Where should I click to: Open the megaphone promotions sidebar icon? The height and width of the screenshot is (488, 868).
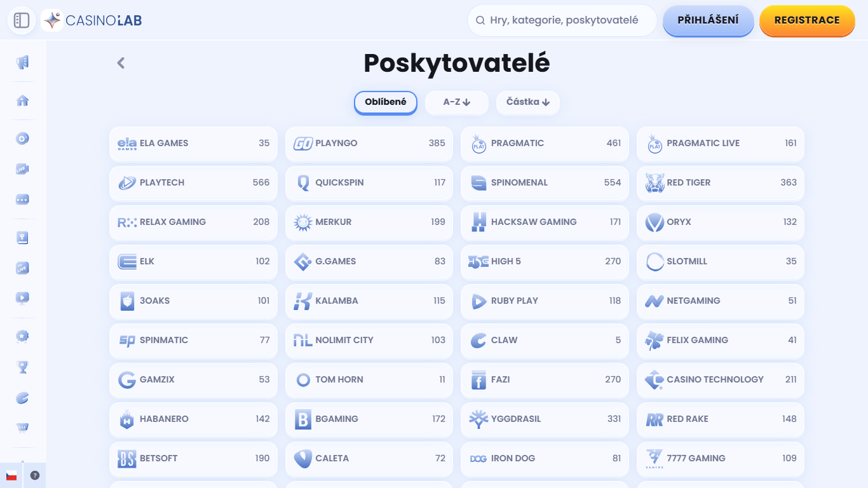22,62
